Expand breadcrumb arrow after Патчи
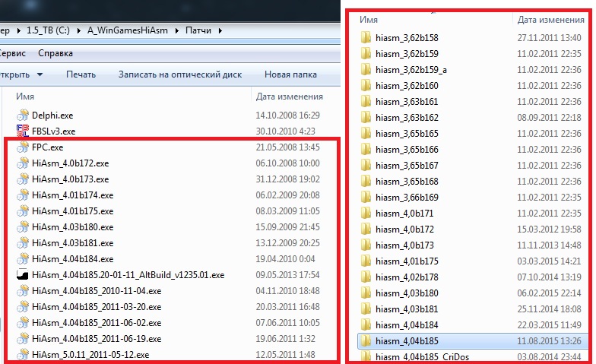Viewport: 596px width, 364px height. click(220, 30)
